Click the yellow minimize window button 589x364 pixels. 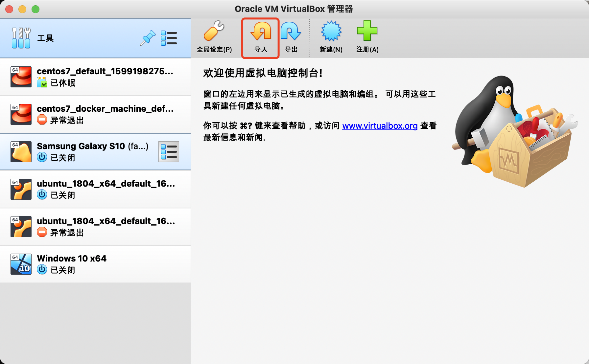pyautogui.click(x=22, y=9)
